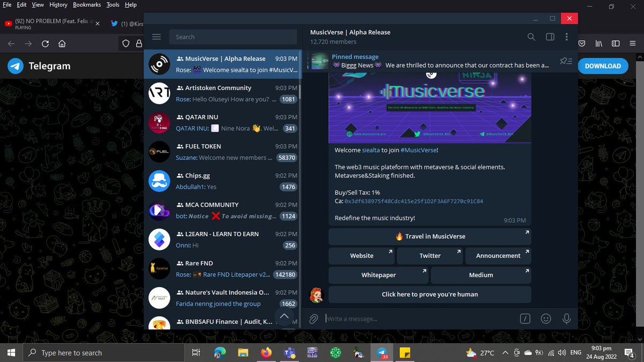644x362 pixels.
Task: Open the Announcement bot button
Action: pyautogui.click(x=498, y=255)
